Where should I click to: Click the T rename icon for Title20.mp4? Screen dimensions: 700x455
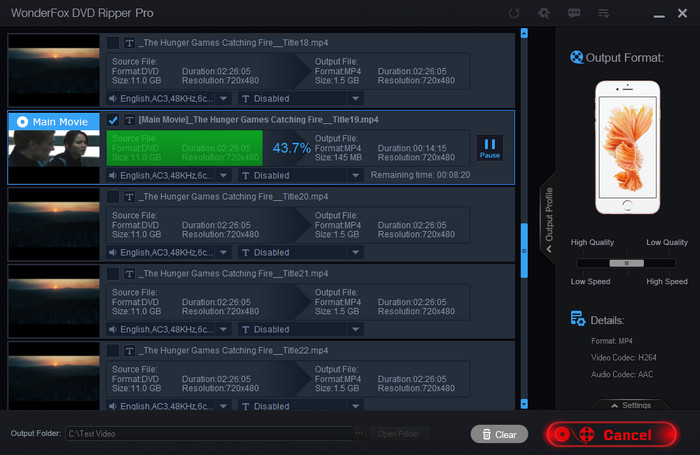129,197
